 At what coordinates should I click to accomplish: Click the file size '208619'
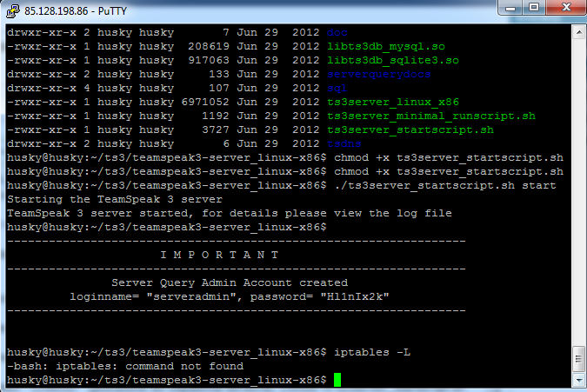click(x=209, y=46)
